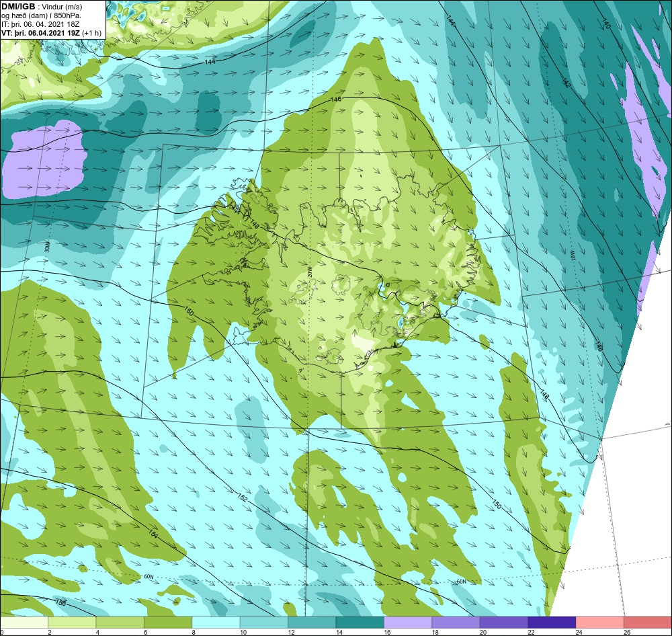Click the 10–12 m/s legend swatch
The image size is (672, 636).
click(264, 623)
